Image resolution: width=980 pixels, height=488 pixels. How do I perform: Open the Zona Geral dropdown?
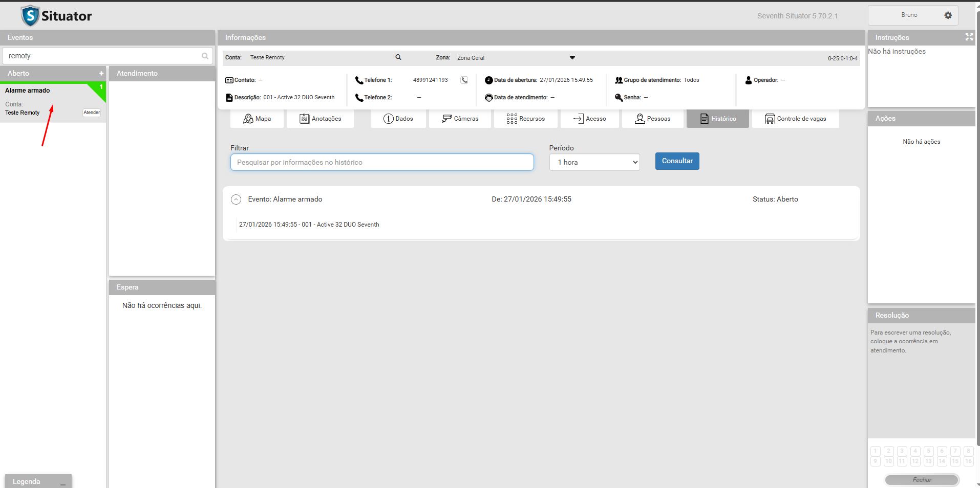[572, 58]
